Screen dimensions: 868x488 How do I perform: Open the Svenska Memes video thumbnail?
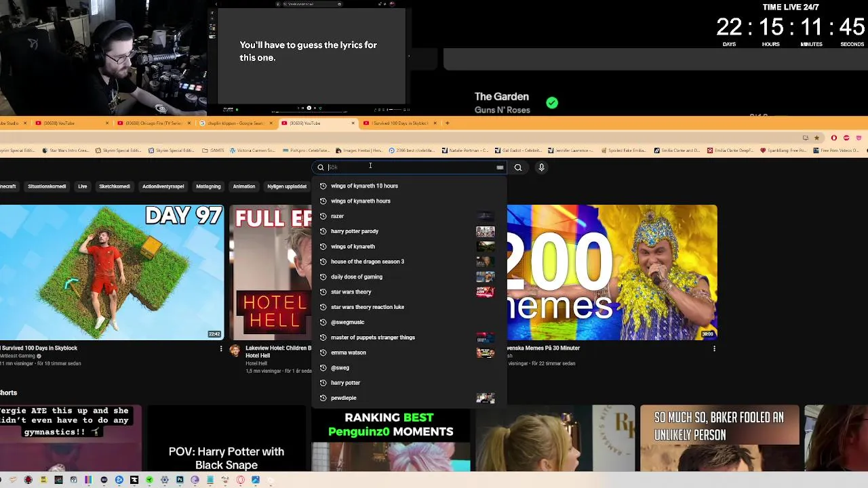click(x=612, y=272)
